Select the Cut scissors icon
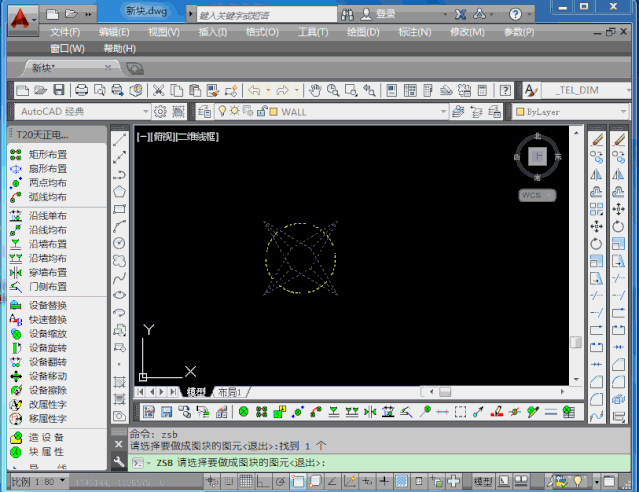This screenshot has width=639, height=492. 158,90
